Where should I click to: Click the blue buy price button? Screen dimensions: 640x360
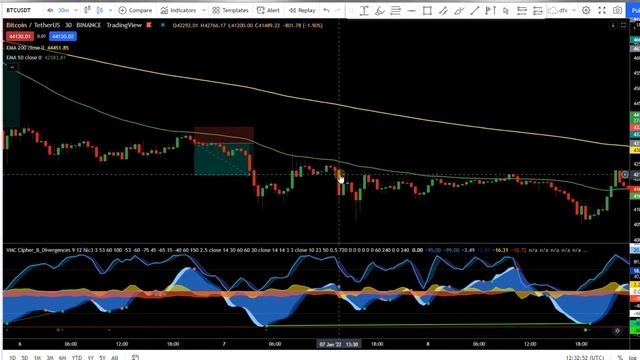[63, 36]
